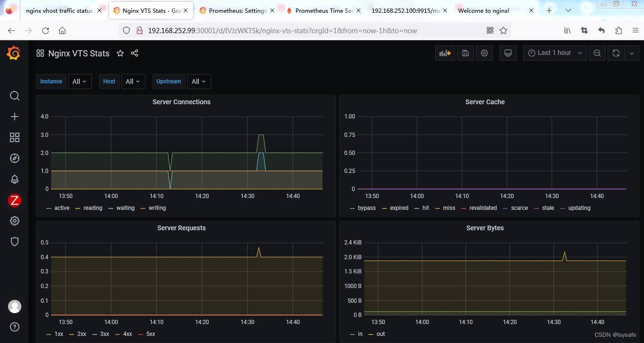Image resolution: width=644 pixels, height=343 pixels.
Task: Toggle the writing series in legend
Action: coord(157,208)
